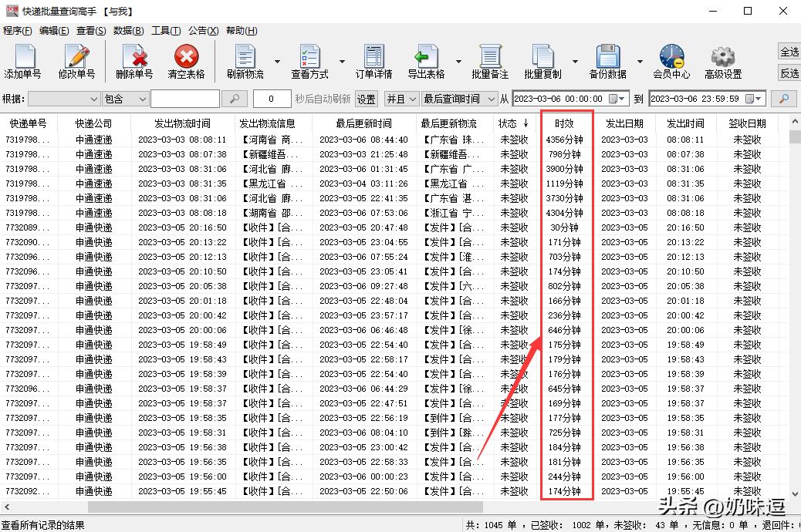
Task: Click the 2023-03-04 03:11:26 cell
Action: (x=363, y=184)
